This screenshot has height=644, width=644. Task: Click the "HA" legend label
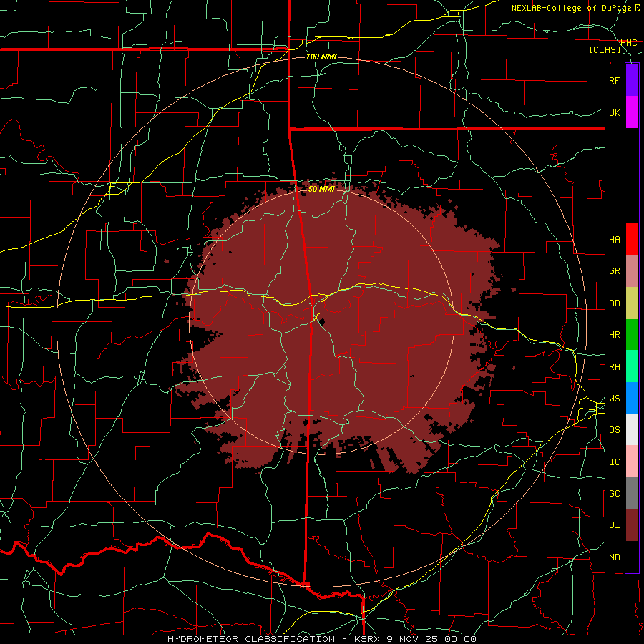[615, 240]
